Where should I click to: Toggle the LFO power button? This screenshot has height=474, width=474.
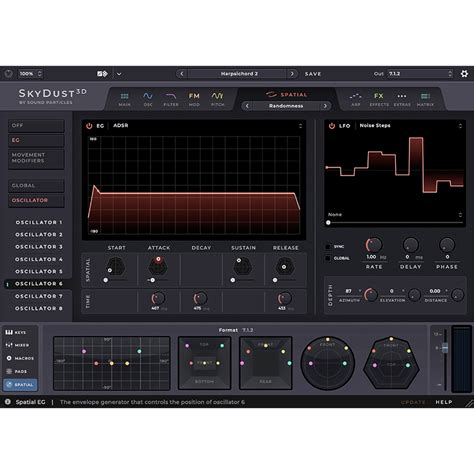click(332, 126)
